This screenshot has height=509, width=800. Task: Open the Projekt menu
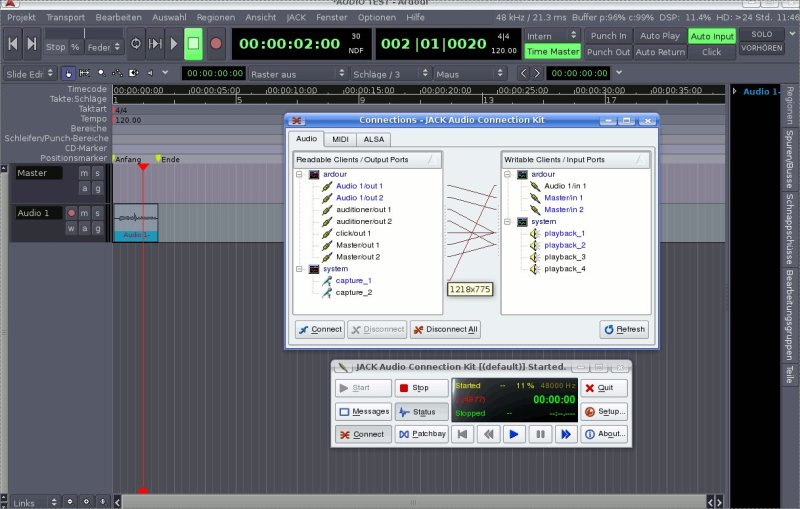click(21, 17)
